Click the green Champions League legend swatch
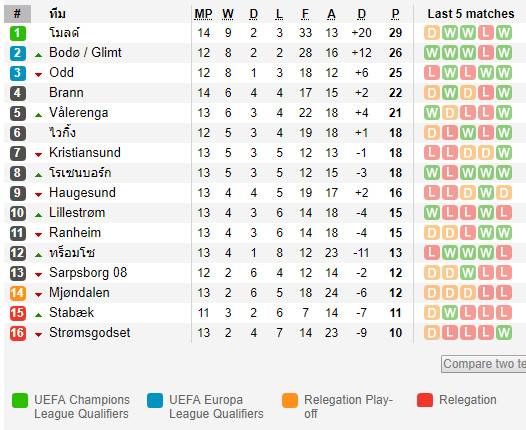Viewport: 526px width, 430px height. [x=20, y=400]
